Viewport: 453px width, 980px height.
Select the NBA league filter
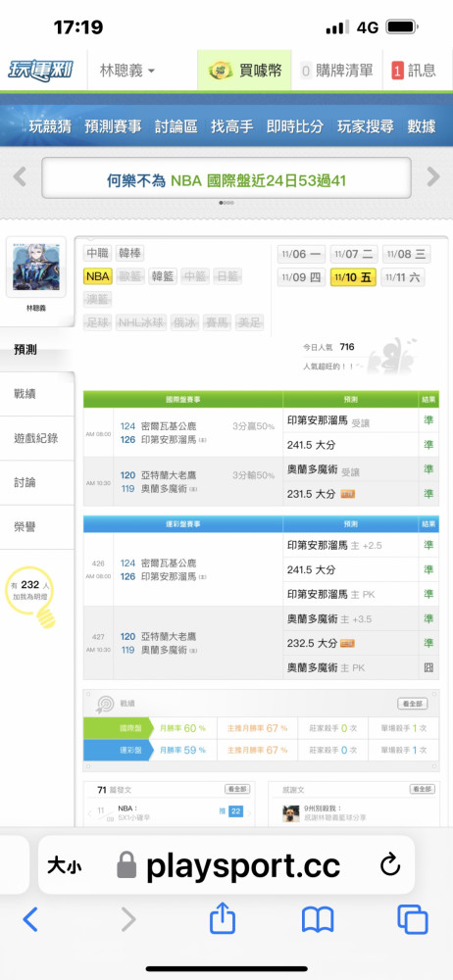[98, 276]
